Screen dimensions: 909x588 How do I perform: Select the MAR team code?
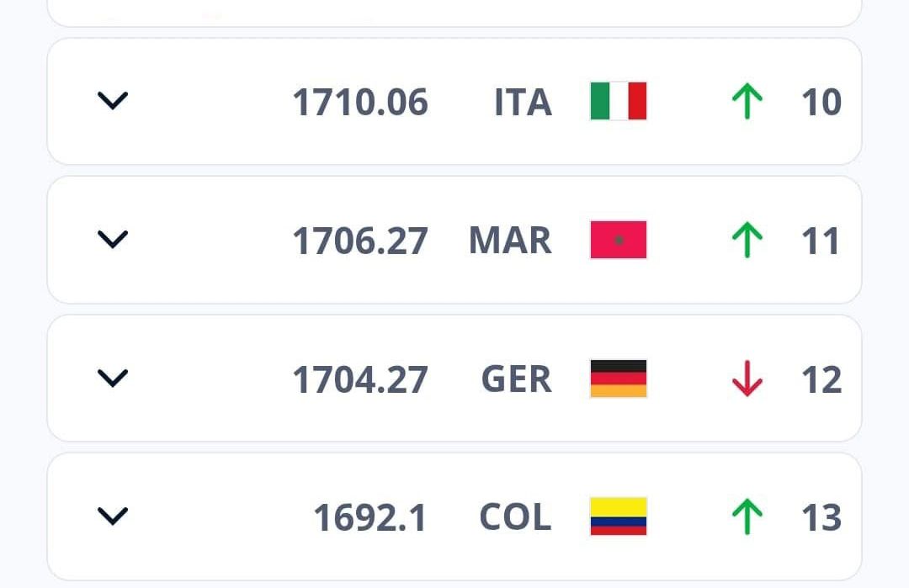510,241
